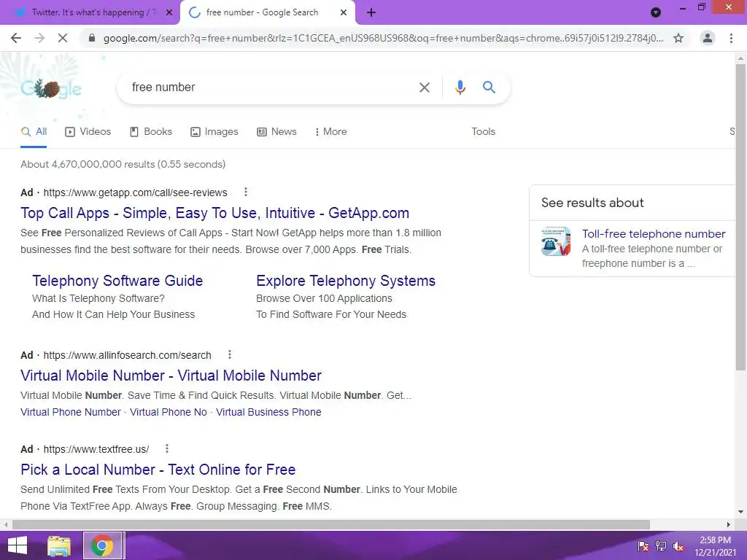Click the forward navigation arrow
Screen dimensions: 747x560
point(39,38)
